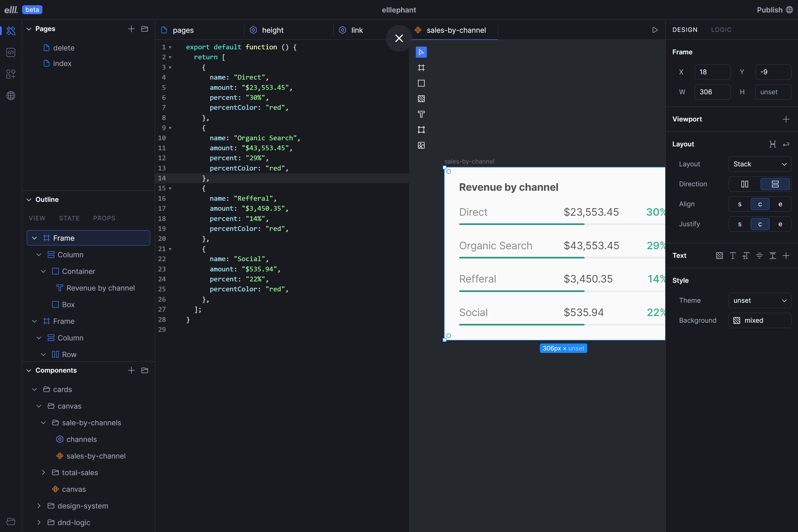Screen dimensions: 798x532
Task: Click the Layout wrap arrow icon
Action: coord(786,144)
